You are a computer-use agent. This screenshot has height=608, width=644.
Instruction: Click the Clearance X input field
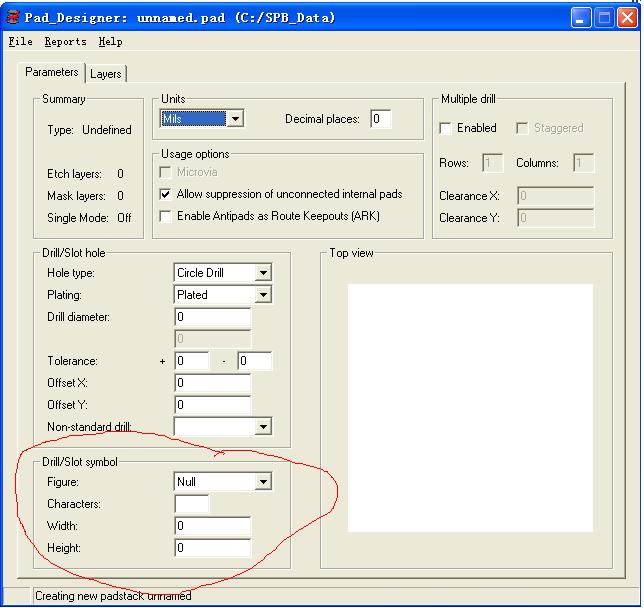coord(556,196)
